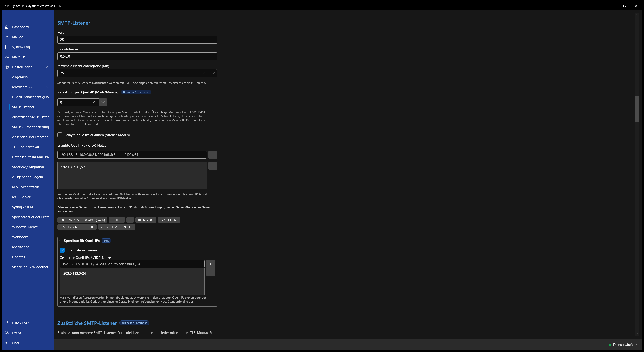Open Lizenz via its key icon

[7, 333]
